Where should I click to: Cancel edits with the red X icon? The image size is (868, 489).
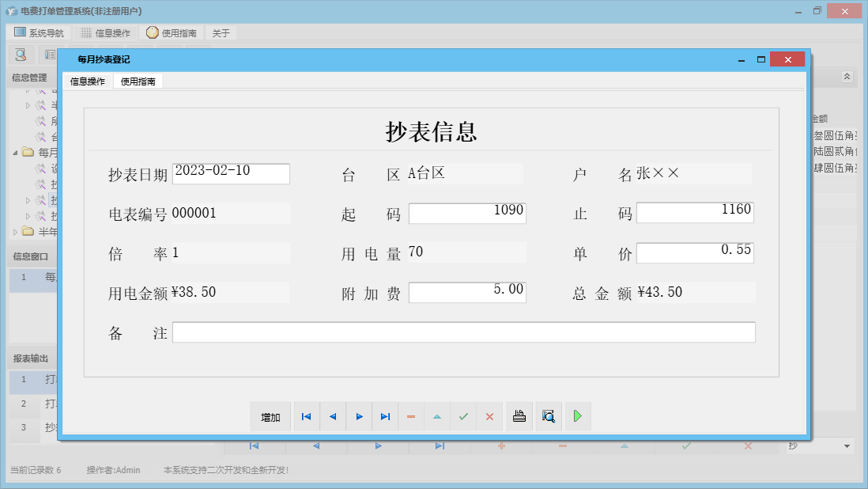[489, 416]
